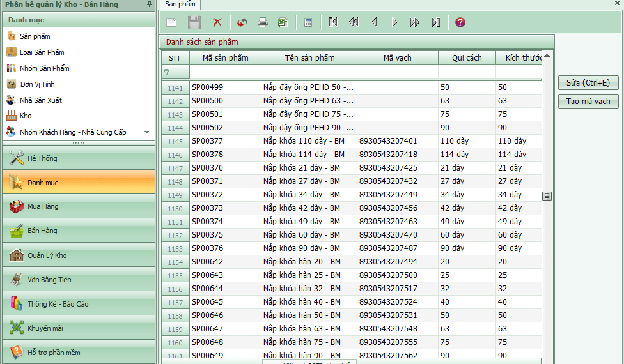
Task: Click the Save floppy disk icon
Action: [x=194, y=22]
